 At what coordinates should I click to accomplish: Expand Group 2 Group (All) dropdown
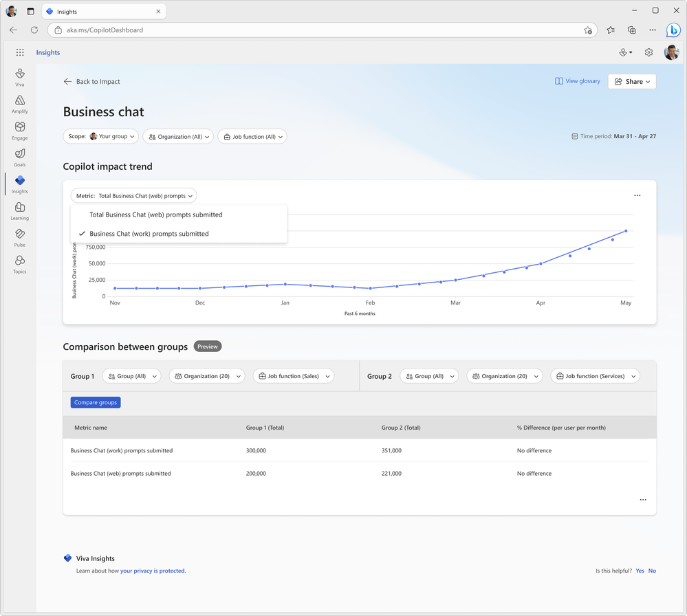click(429, 376)
